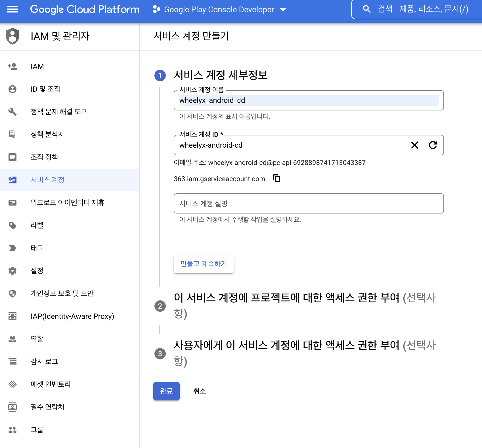Click the 감사 로그 lines icon

coord(12,361)
